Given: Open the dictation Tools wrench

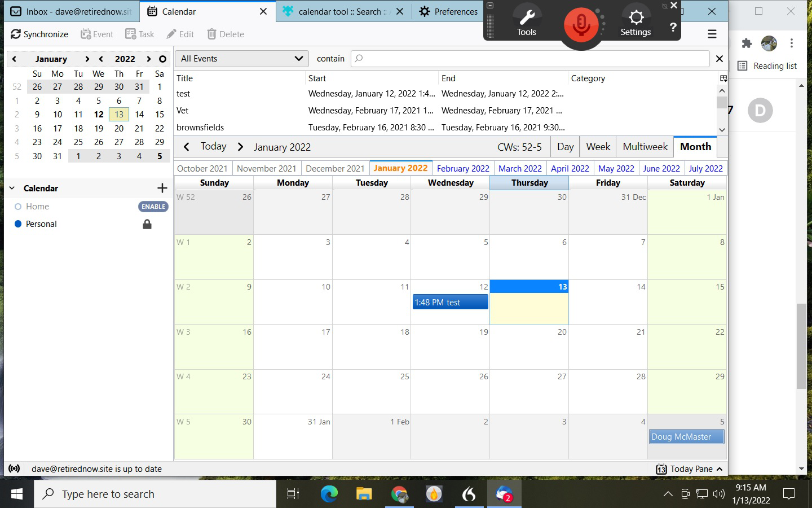Looking at the screenshot, I should pyautogui.click(x=527, y=21).
